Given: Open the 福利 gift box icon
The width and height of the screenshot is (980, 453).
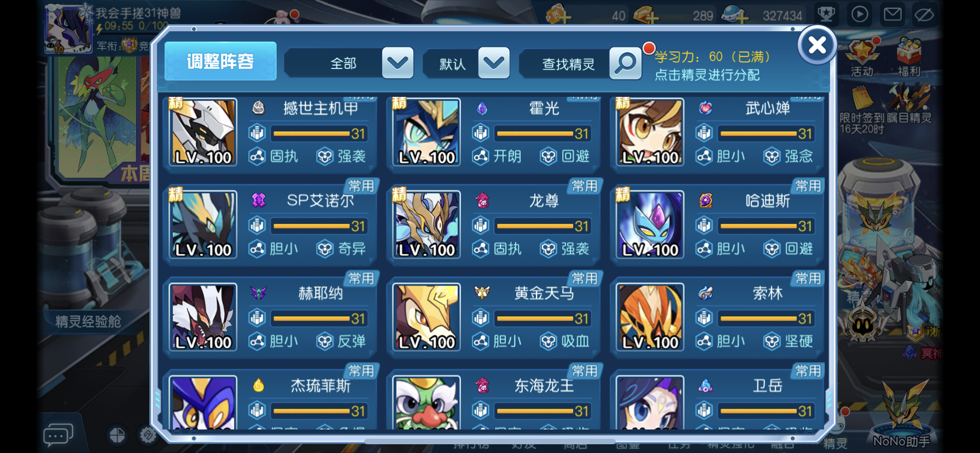Looking at the screenshot, I should click(x=909, y=57).
